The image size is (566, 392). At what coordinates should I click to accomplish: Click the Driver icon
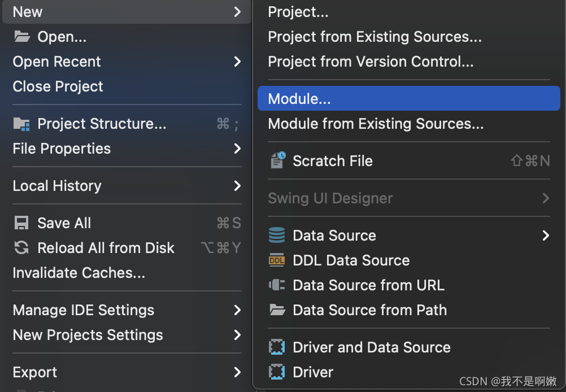pos(277,372)
